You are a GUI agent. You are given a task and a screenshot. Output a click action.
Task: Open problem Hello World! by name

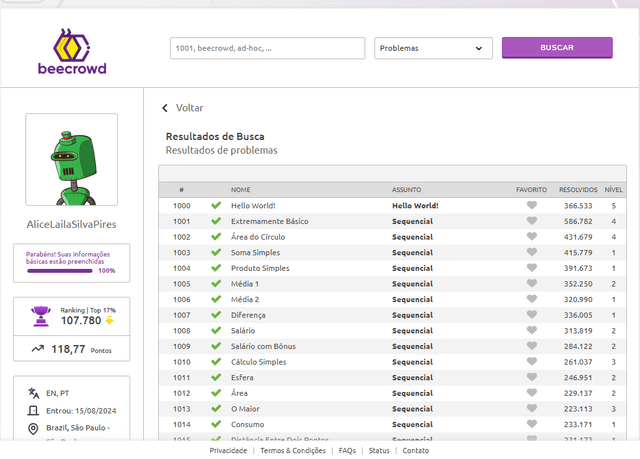click(253, 206)
